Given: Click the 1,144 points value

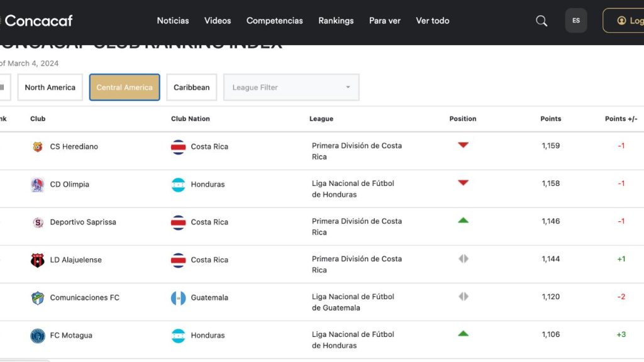Looking at the screenshot, I should click(551, 259).
